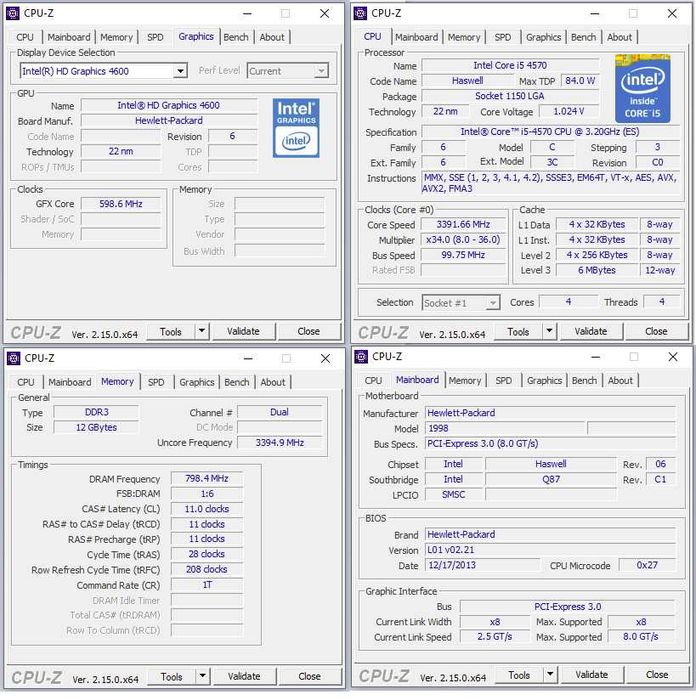
Task: Expand Tools dropdown arrow in Mainboard window
Action: tap(550, 674)
